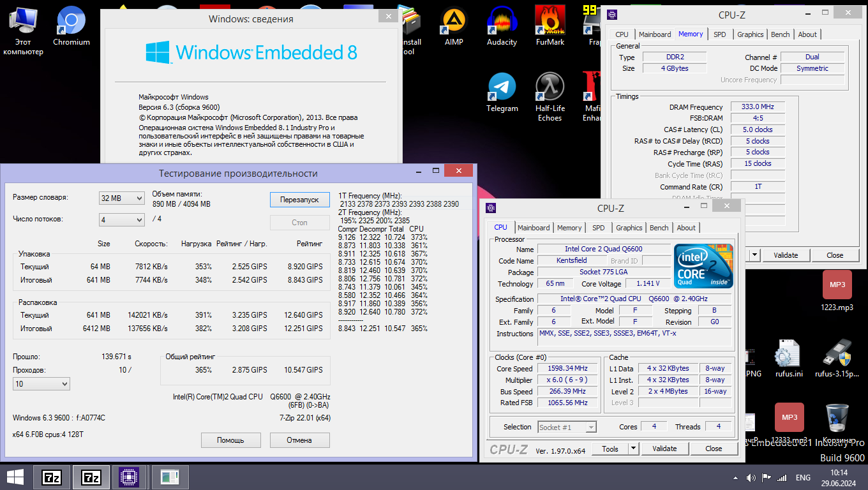Screen dimensions: 868x490
Task: Select CPU tab in CPU-Z Memory window
Action: pyautogui.click(x=622, y=34)
